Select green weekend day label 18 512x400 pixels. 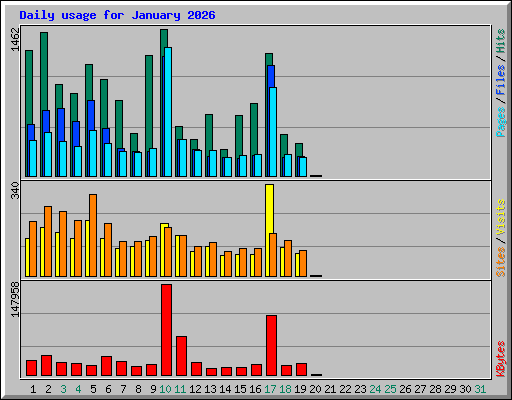point(285,389)
